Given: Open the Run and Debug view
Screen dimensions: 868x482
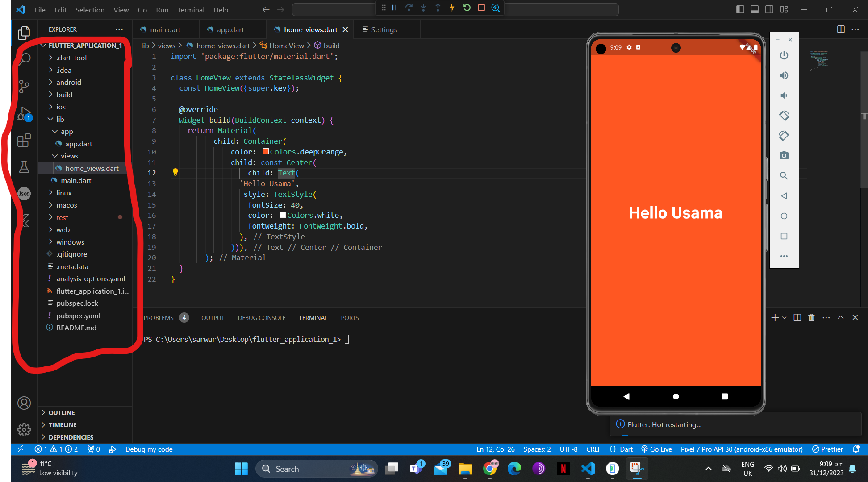Looking at the screenshot, I should (24, 114).
